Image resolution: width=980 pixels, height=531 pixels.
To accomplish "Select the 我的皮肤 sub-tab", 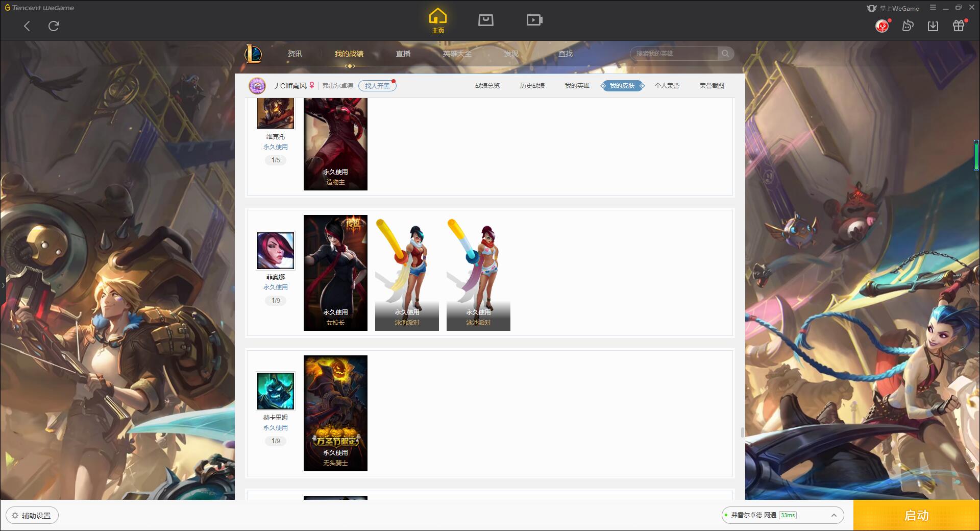I will click(622, 86).
